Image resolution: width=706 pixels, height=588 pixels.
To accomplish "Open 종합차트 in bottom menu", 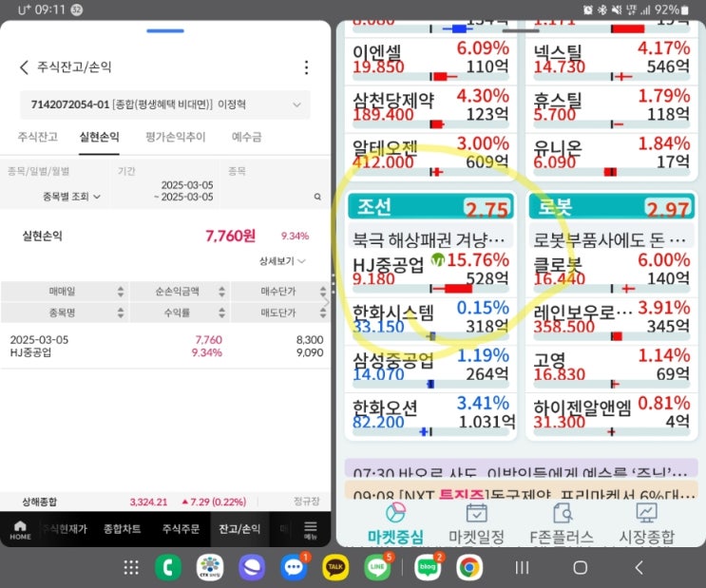I will click(x=122, y=529).
